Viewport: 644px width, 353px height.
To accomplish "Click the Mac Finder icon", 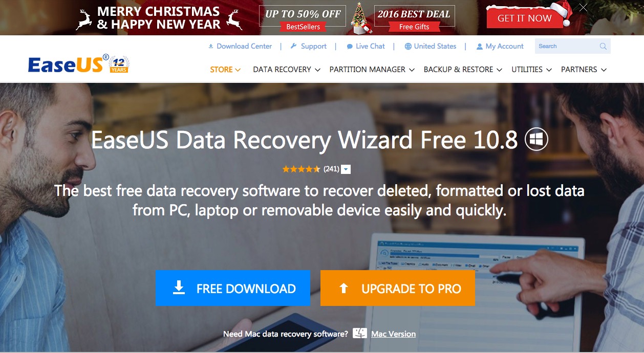I will click(x=360, y=333).
